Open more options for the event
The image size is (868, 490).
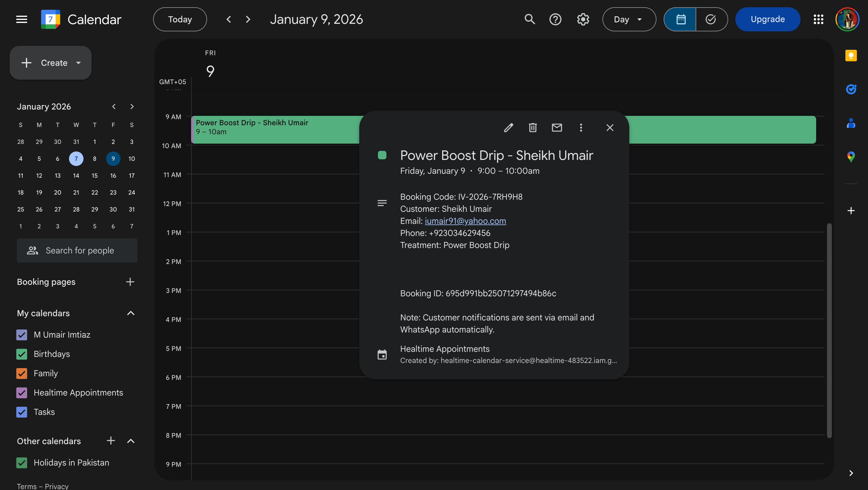[x=581, y=127]
